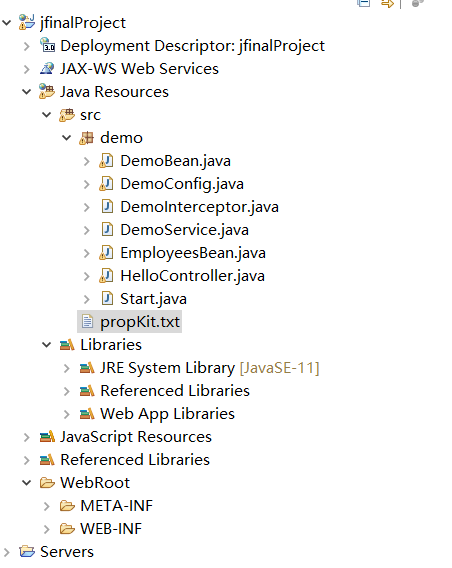
Task: Select Start.java file
Action: tap(154, 299)
